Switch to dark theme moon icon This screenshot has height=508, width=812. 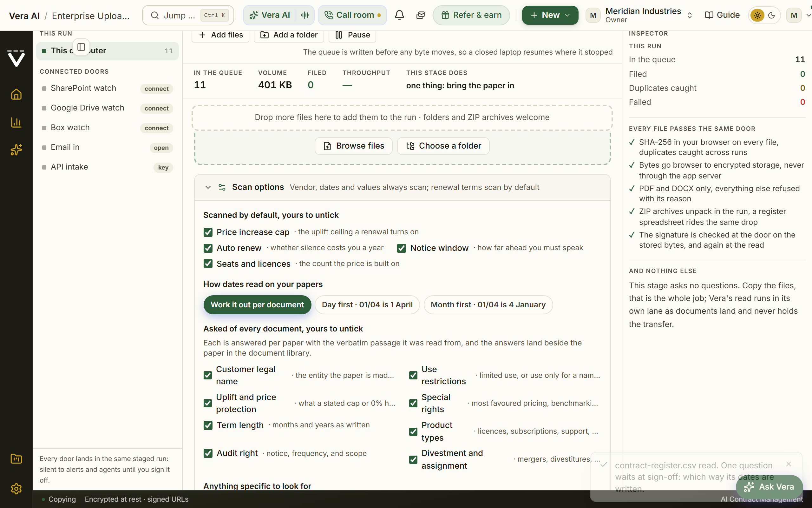(771, 15)
